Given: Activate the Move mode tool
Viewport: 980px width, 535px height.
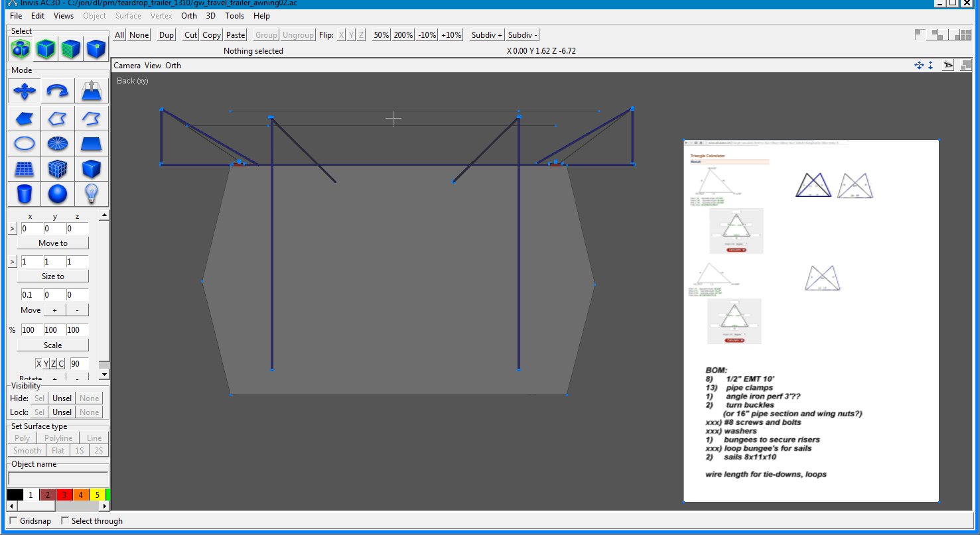Looking at the screenshot, I should coord(25,91).
